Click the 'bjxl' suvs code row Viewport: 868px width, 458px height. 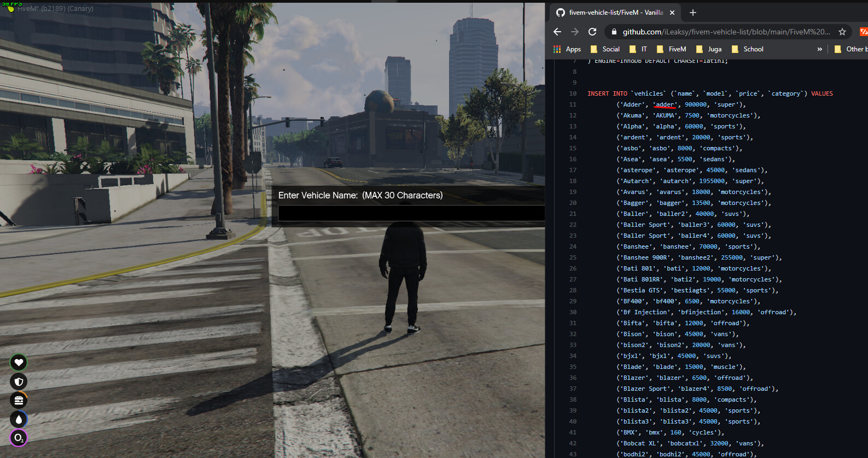(674, 356)
